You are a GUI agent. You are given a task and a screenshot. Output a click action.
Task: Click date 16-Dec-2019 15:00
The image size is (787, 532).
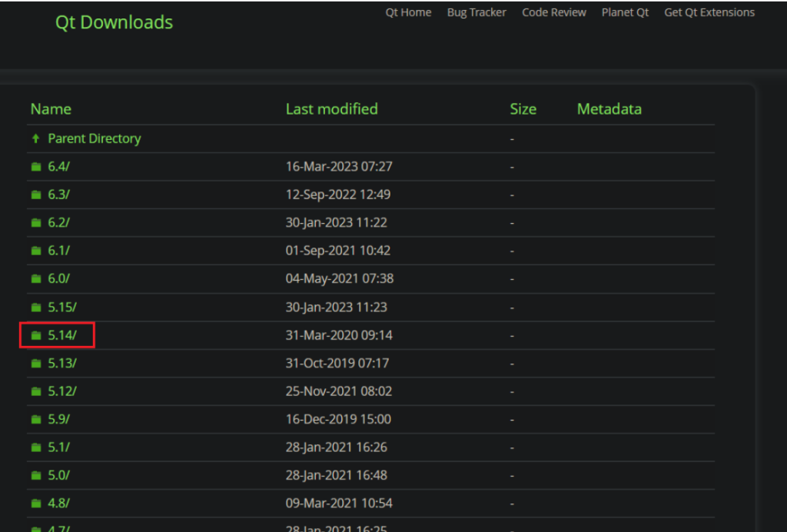click(x=338, y=420)
